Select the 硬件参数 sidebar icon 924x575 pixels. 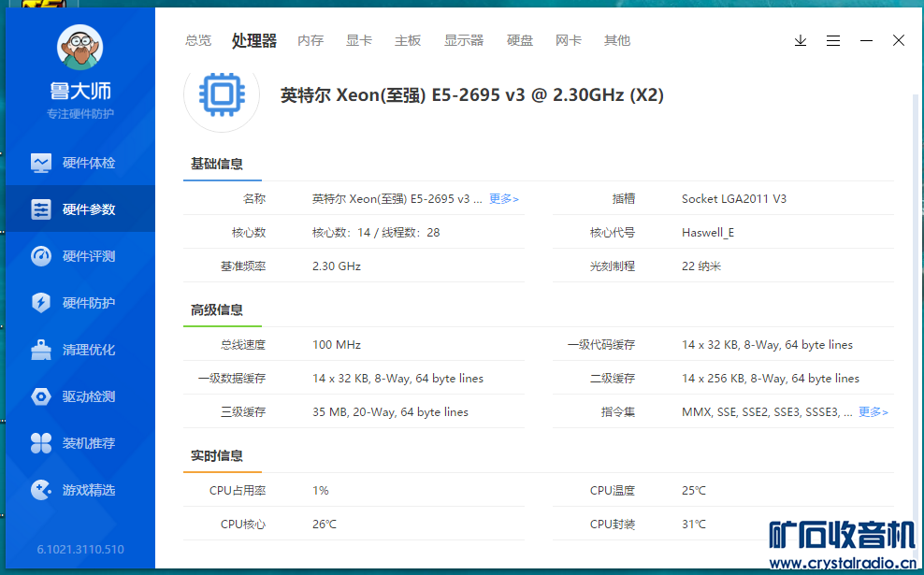[x=41, y=209]
